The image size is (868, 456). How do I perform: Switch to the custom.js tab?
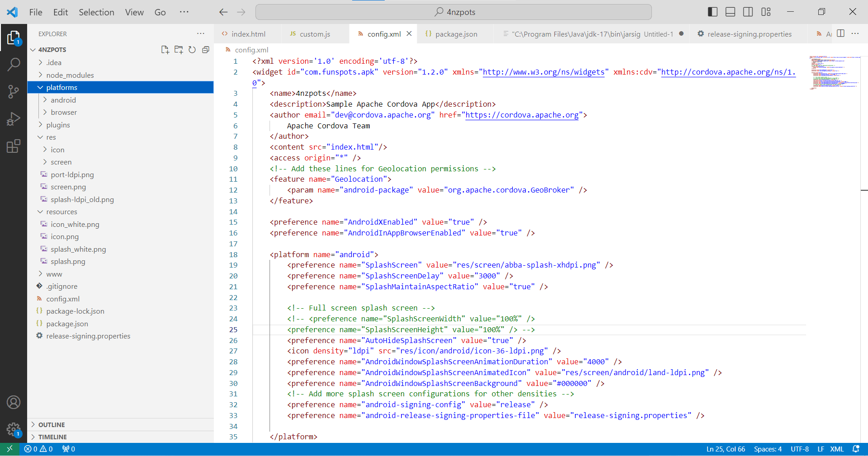click(x=315, y=34)
